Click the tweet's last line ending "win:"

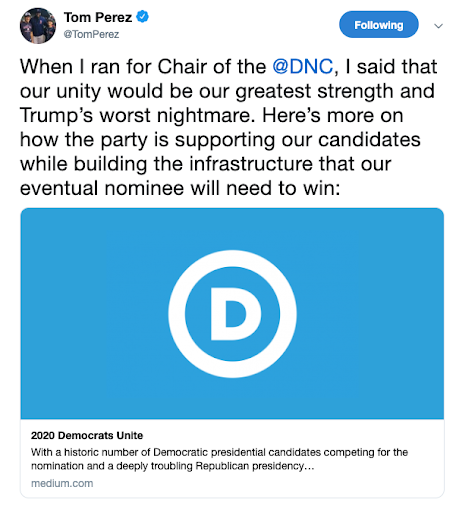pyautogui.click(x=180, y=188)
